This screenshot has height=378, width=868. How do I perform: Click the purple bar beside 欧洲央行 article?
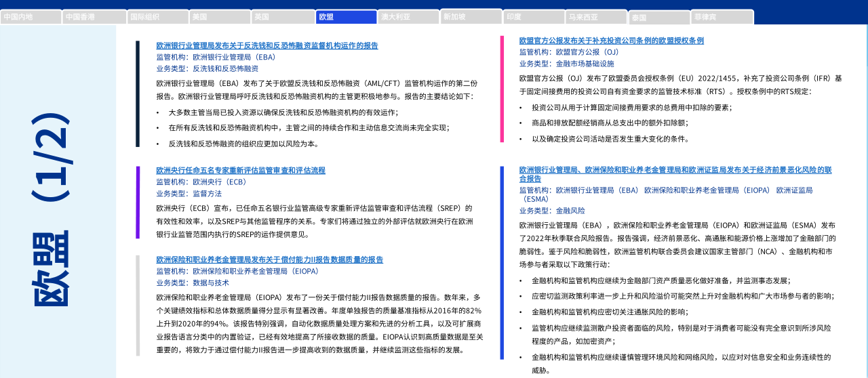tap(138, 202)
